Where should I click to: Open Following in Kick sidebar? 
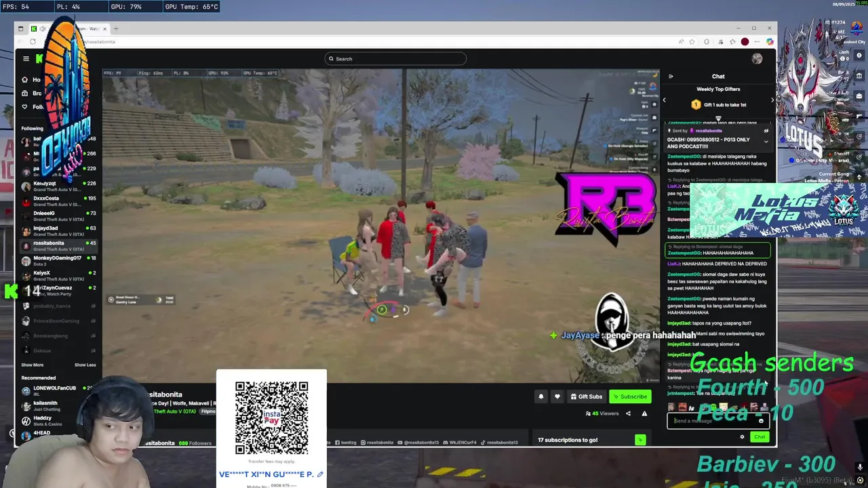click(x=32, y=106)
